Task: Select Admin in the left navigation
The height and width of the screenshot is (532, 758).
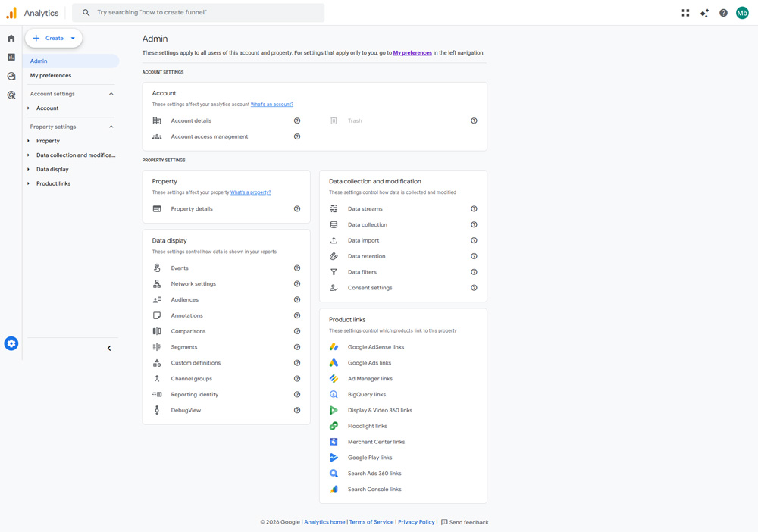Action: click(73, 61)
